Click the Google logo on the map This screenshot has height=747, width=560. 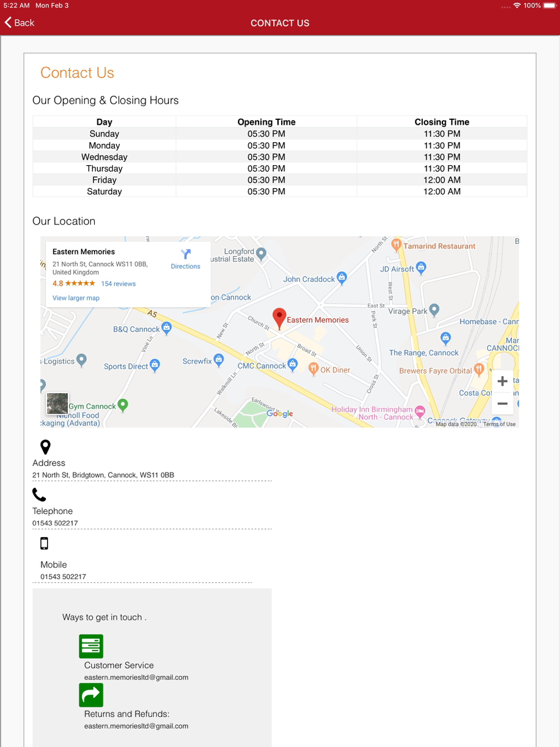279,413
